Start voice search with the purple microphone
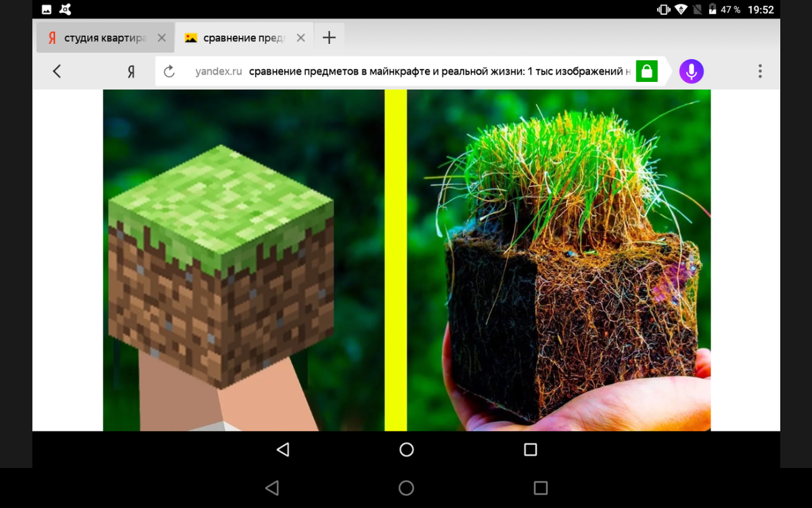 (x=691, y=71)
